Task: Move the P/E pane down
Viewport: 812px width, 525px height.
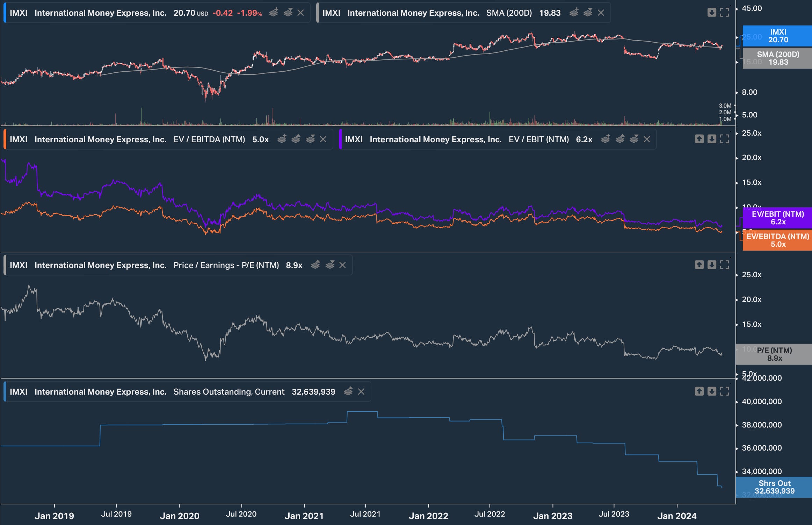Action: pos(712,265)
